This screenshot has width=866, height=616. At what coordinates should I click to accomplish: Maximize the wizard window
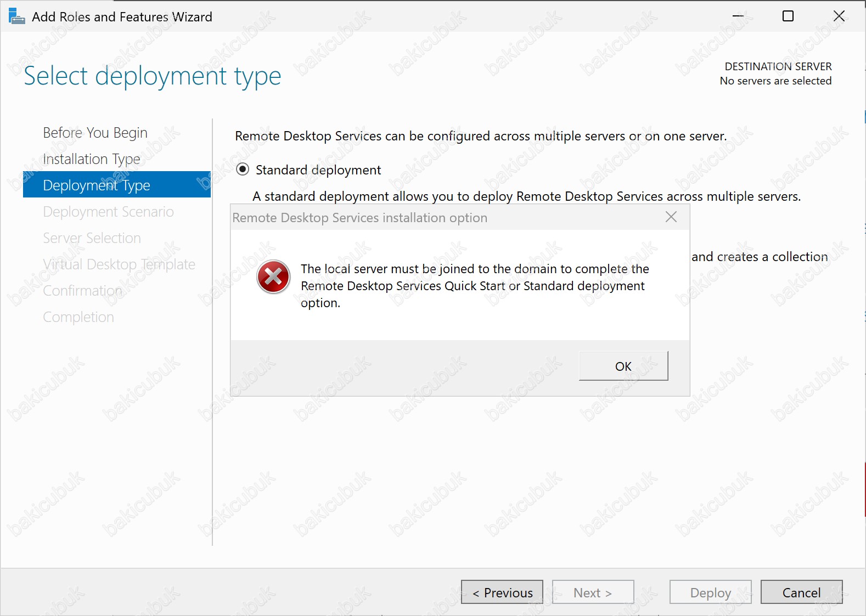coord(788,16)
